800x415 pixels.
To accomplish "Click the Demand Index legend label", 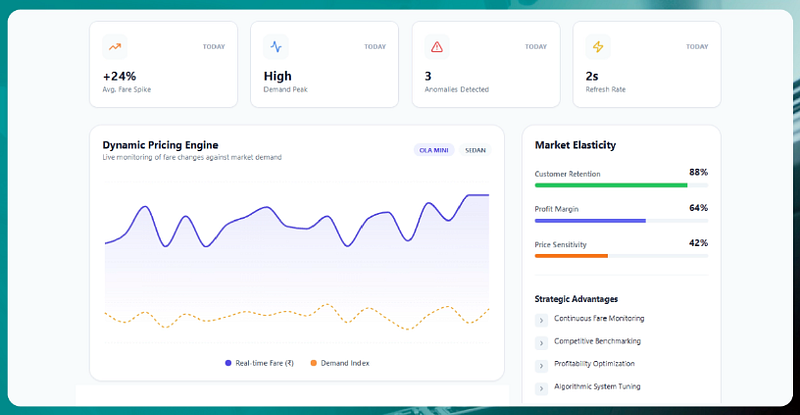I will tap(345, 363).
